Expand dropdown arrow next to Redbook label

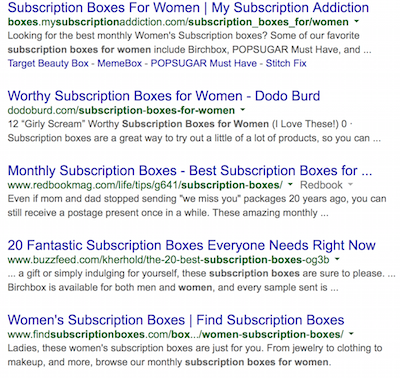[350, 184]
